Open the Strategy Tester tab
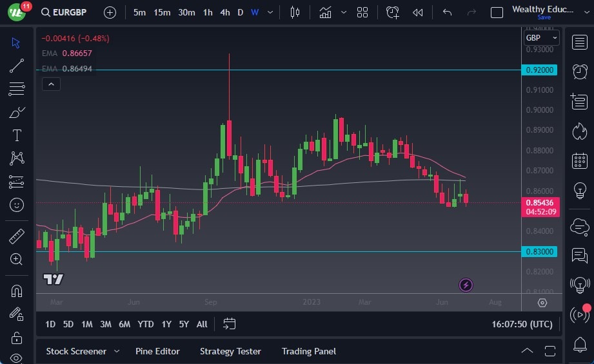This screenshot has height=364, width=594. tap(230, 352)
